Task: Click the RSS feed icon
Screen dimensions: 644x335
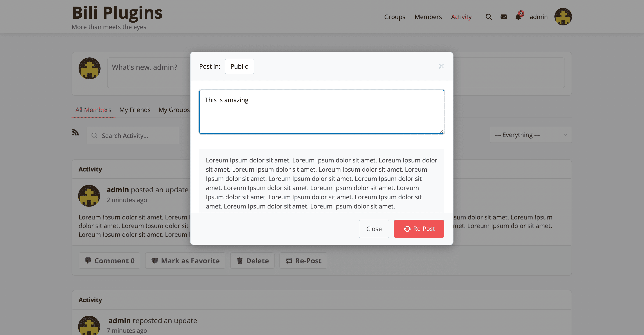Action: (x=75, y=132)
